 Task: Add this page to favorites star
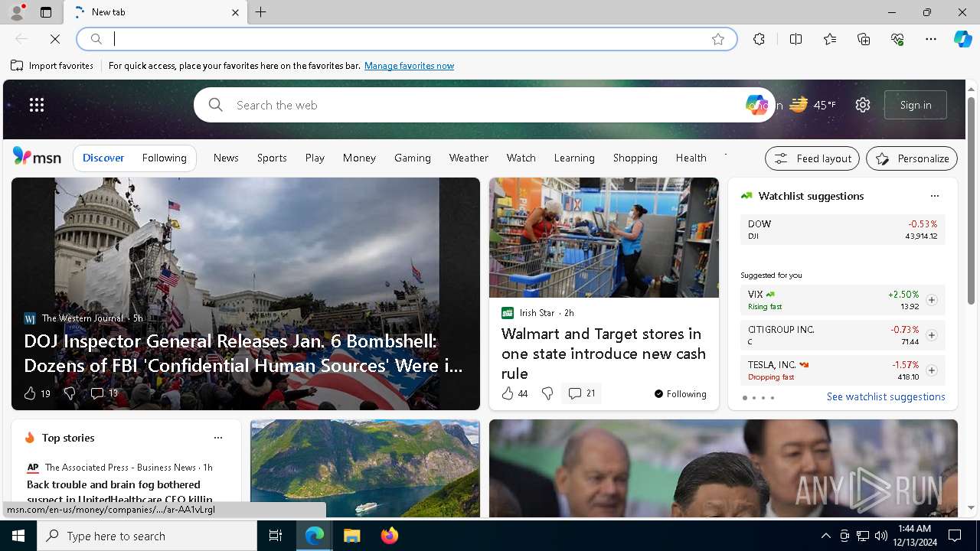718,39
